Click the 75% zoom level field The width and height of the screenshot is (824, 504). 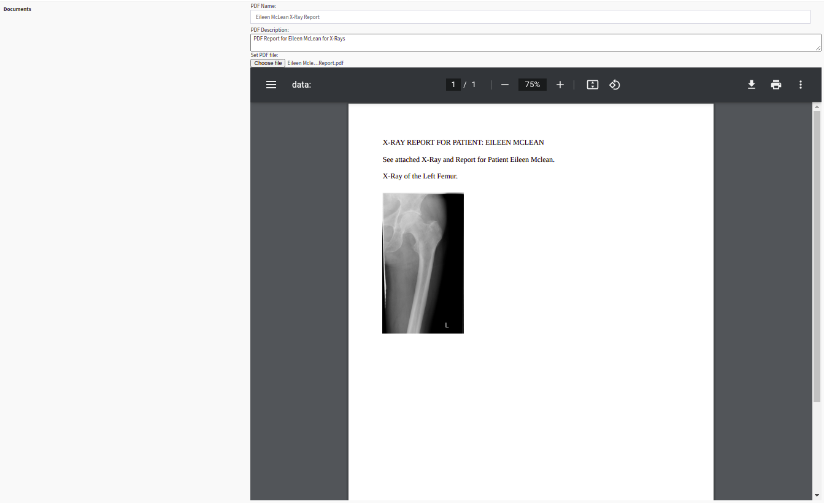532,85
